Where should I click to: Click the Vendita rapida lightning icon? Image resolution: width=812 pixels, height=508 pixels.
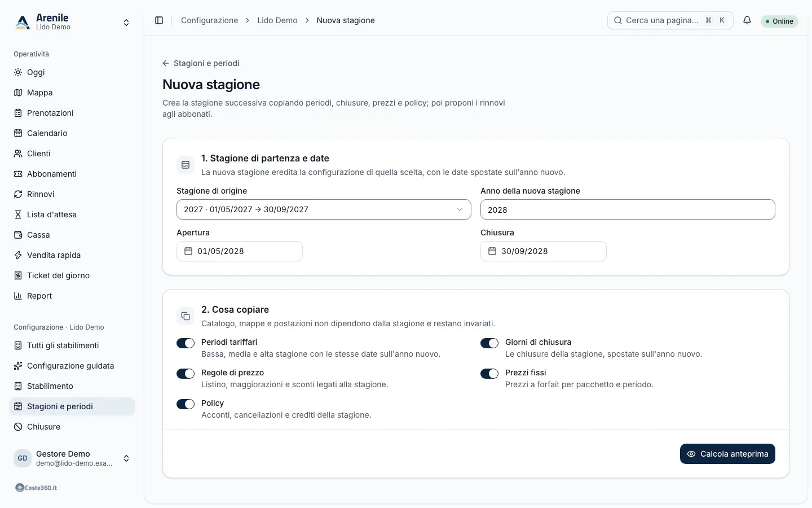(x=18, y=255)
